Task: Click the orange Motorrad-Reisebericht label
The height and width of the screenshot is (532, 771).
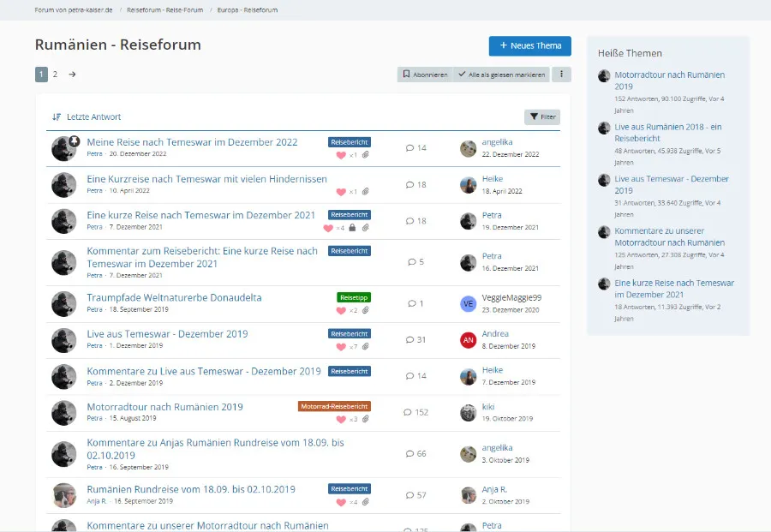Action: coord(334,406)
